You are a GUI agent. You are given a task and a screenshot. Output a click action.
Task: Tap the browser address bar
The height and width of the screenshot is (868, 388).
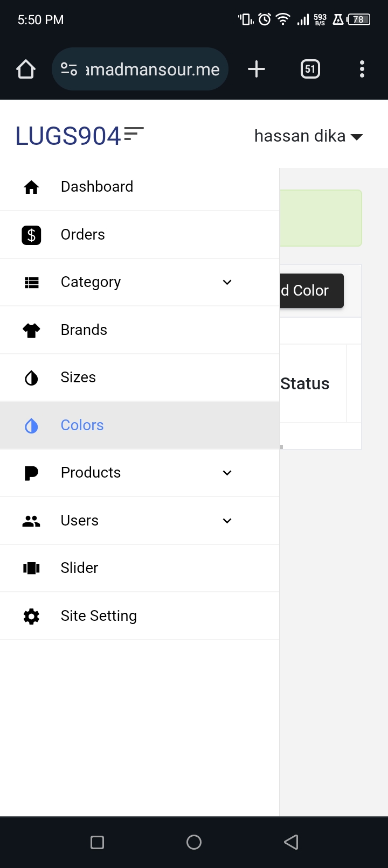pyautogui.click(x=140, y=69)
